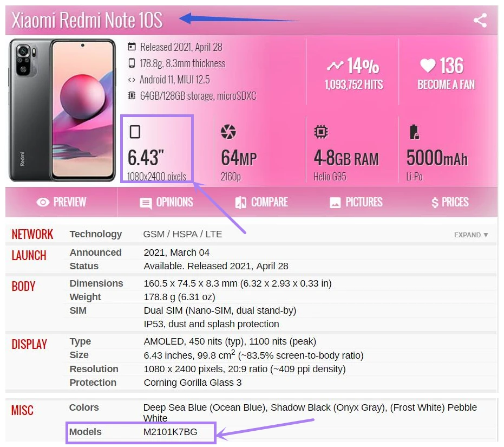Click the eye icon beside Preview

coord(43,202)
